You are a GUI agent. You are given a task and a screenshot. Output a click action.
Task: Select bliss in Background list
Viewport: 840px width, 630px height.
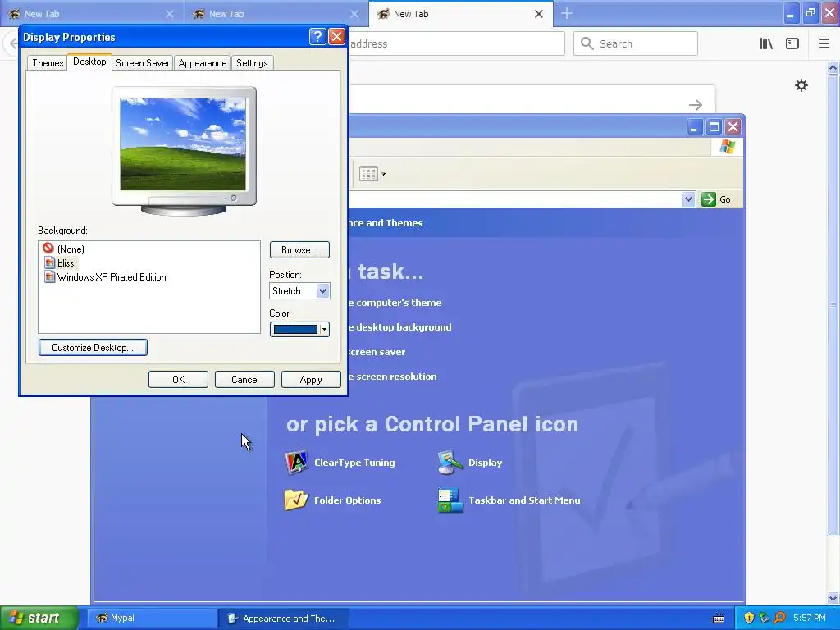[66, 263]
